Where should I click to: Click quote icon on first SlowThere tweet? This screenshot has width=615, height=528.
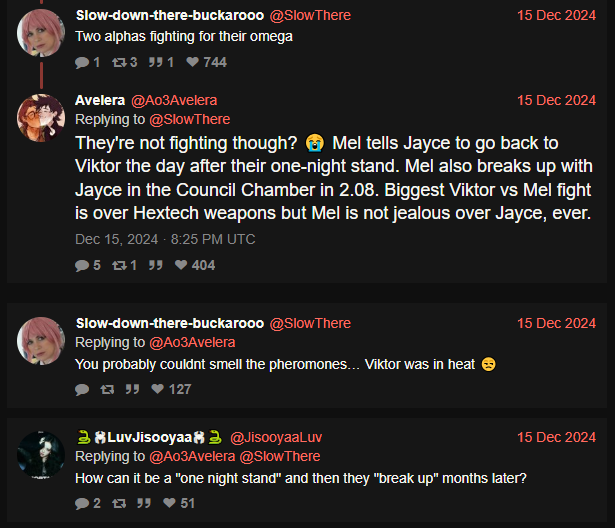(155, 62)
